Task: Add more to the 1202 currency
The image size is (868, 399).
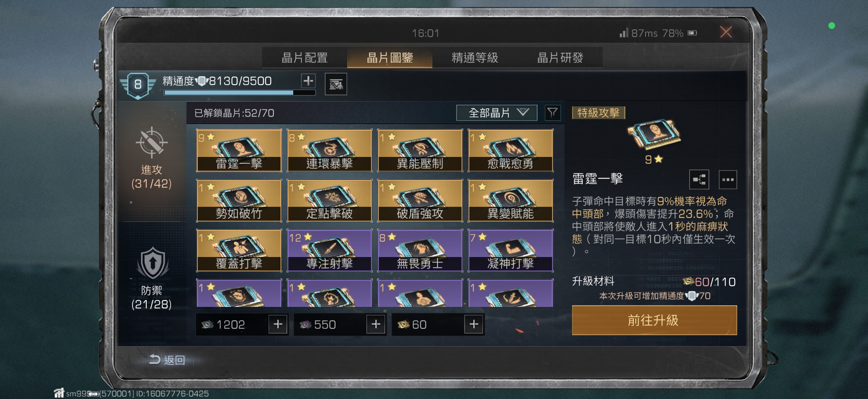Action: pyautogui.click(x=278, y=324)
